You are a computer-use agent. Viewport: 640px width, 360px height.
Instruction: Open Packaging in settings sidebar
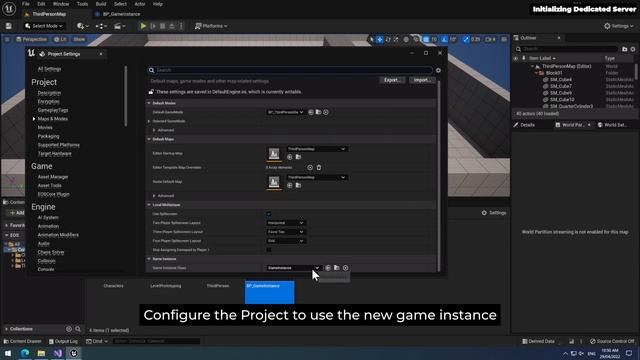(49, 136)
